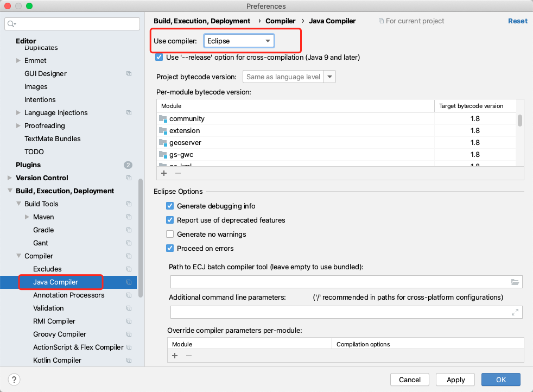Click the additional command line parameters field
Image resolution: width=533 pixels, height=392 pixels.
[x=339, y=312]
